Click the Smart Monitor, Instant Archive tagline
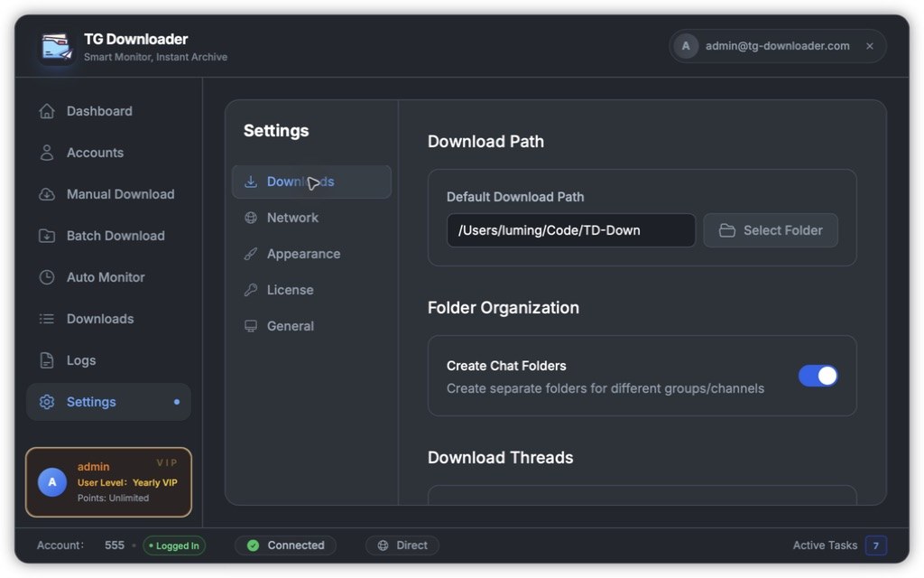Screen dimensions: 924x578 pos(155,57)
